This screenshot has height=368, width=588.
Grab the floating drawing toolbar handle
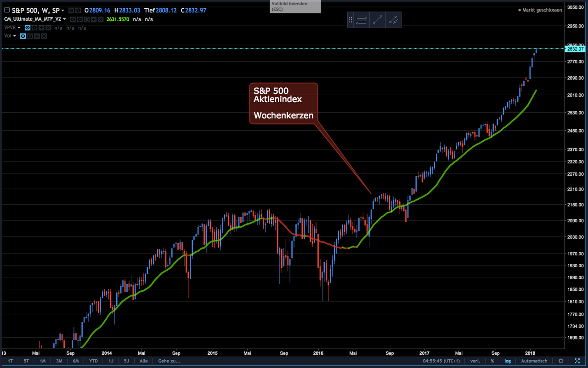coord(351,20)
